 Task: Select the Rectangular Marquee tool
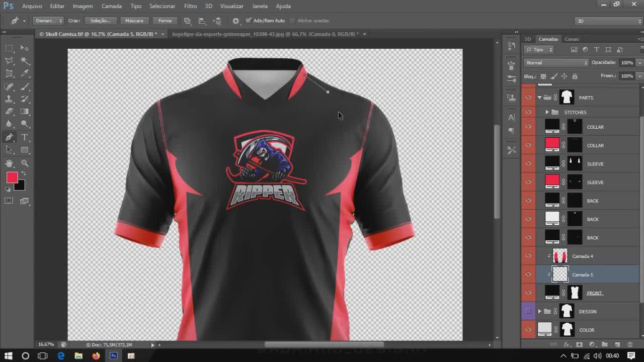[9, 48]
